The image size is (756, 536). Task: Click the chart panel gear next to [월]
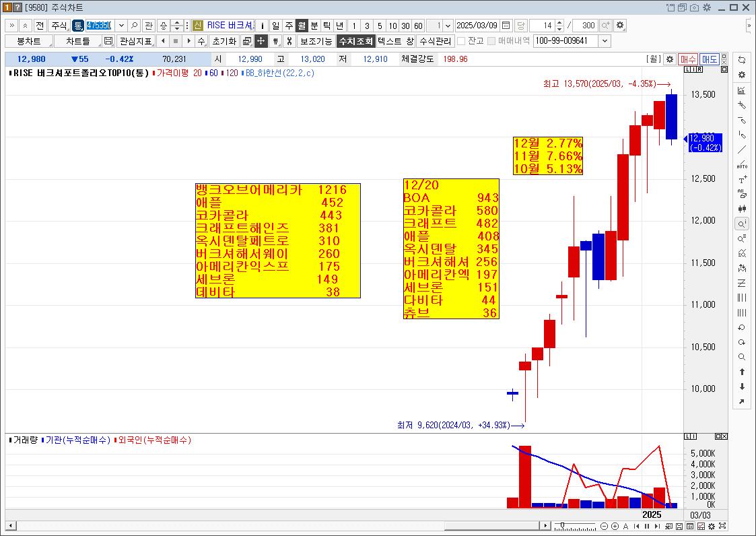670,59
